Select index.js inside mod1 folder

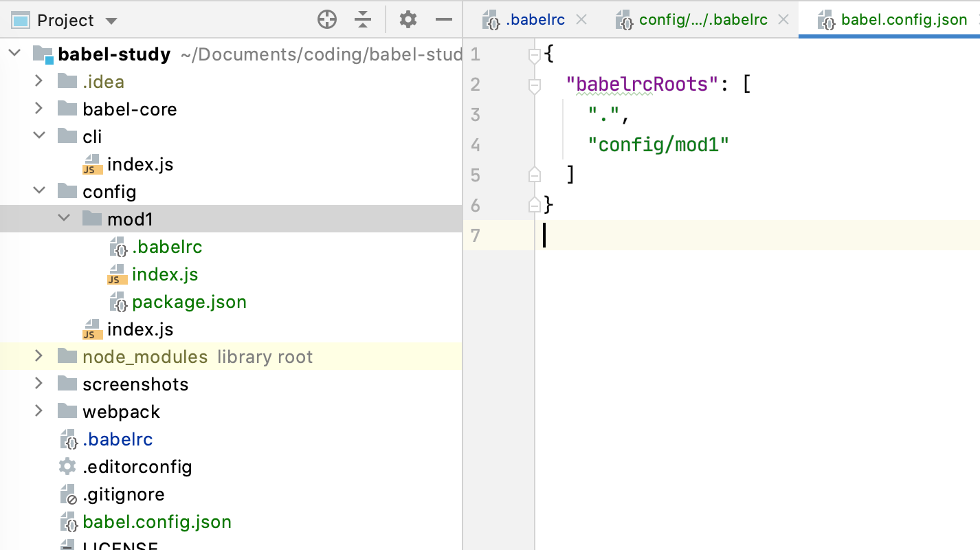pyautogui.click(x=165, y=274)
